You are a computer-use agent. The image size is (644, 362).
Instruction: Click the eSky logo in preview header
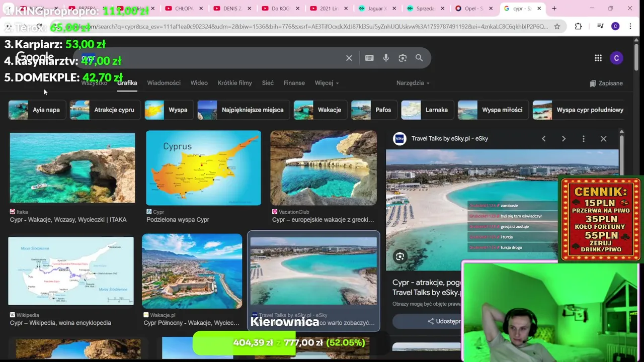pyautogui.click(x=399, y=139)
